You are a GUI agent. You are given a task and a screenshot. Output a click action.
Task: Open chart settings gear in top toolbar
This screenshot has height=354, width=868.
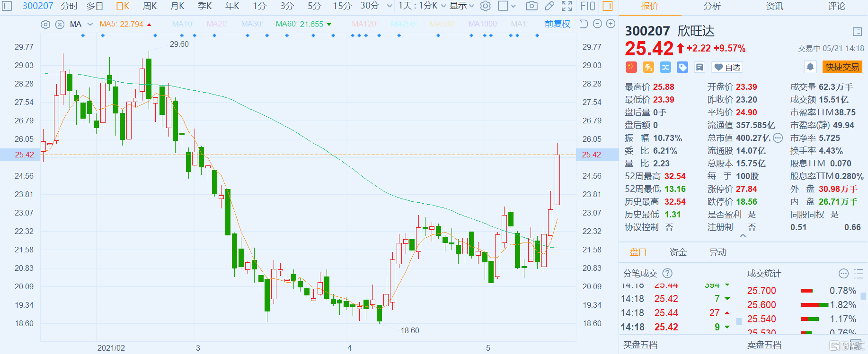[485, 6]
